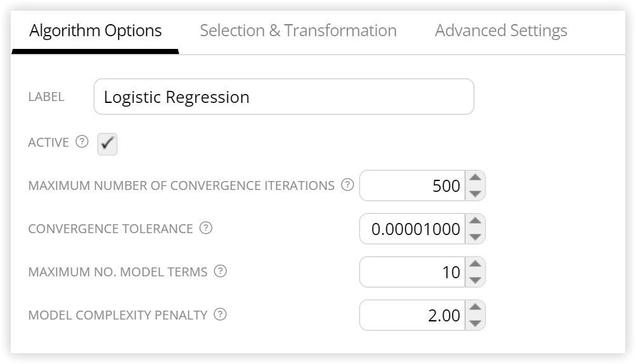The height and width of the screenshot is (364, 636).
Task: Click the Logistic Regression label field
Action: [284, 97]
